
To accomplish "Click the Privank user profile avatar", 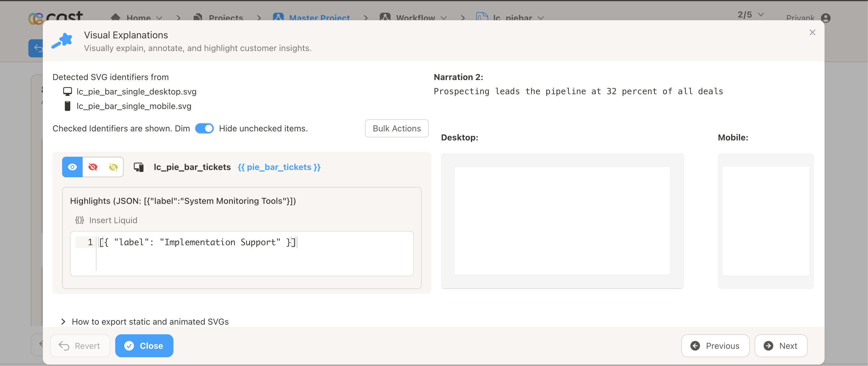I will 825,18.
